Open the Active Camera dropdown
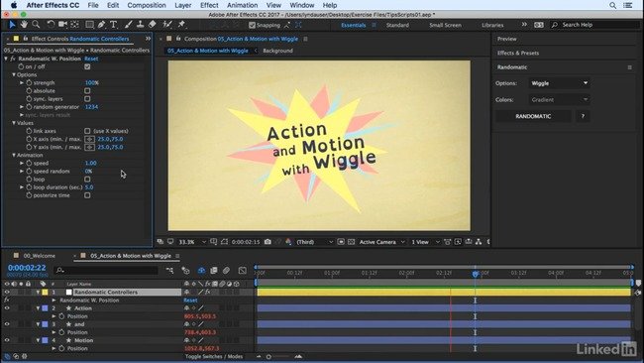The width and height of the screenshot is (644, 363). click(382, 242)
